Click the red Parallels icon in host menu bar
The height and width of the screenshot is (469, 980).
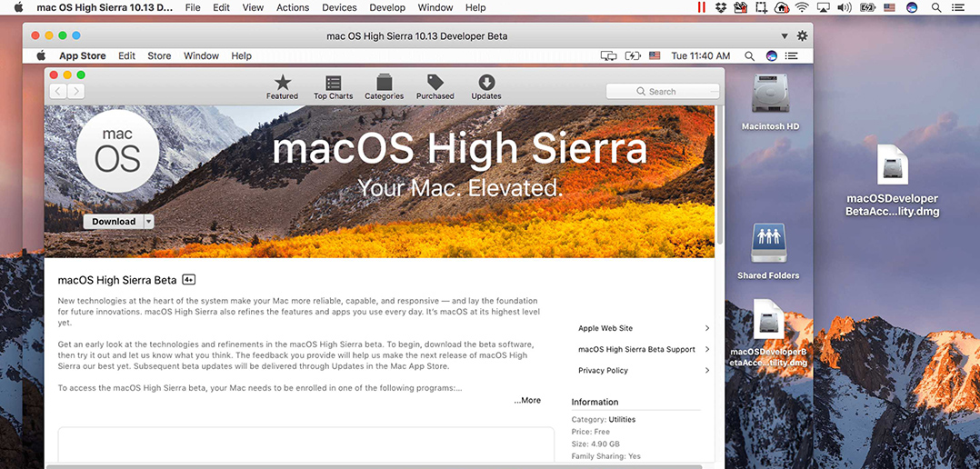click(702, 7)
